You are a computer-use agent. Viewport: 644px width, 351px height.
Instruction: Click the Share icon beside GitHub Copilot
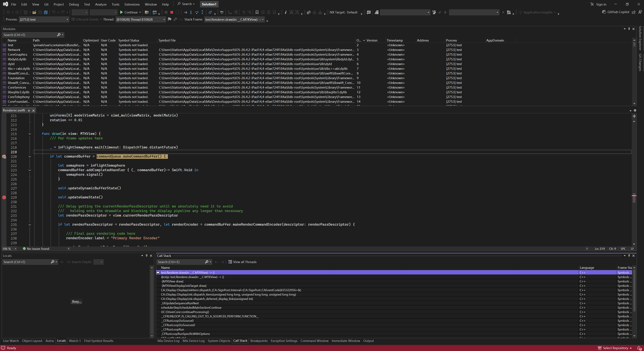click(x=634, y=12)
